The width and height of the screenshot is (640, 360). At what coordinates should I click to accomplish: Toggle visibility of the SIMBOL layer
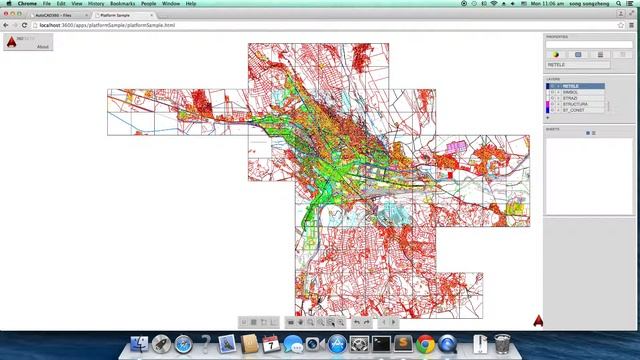point(552,92)
